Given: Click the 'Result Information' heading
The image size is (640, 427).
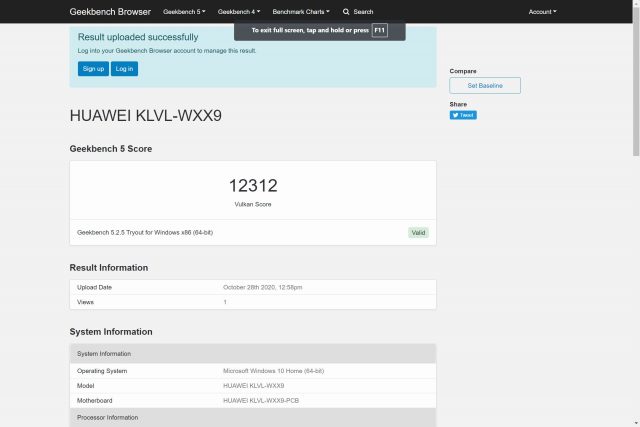Looking at the screenshot, I should (x=109, y=268).
